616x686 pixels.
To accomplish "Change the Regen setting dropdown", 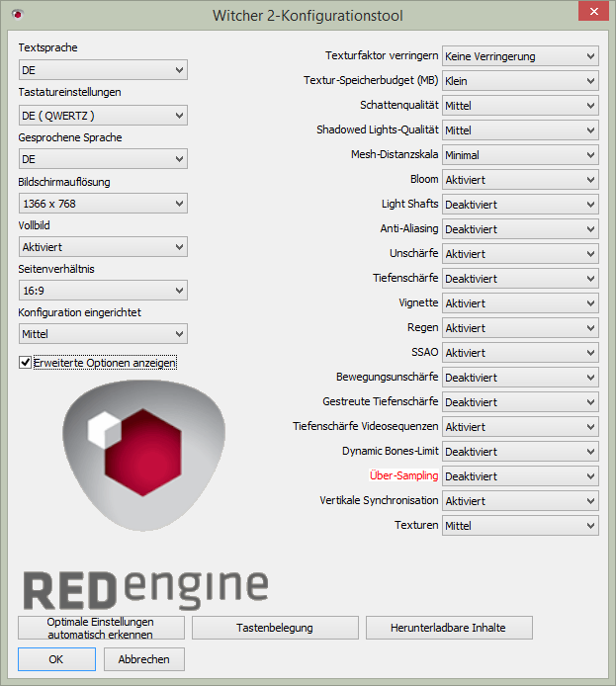I will [x=520, y=328].
